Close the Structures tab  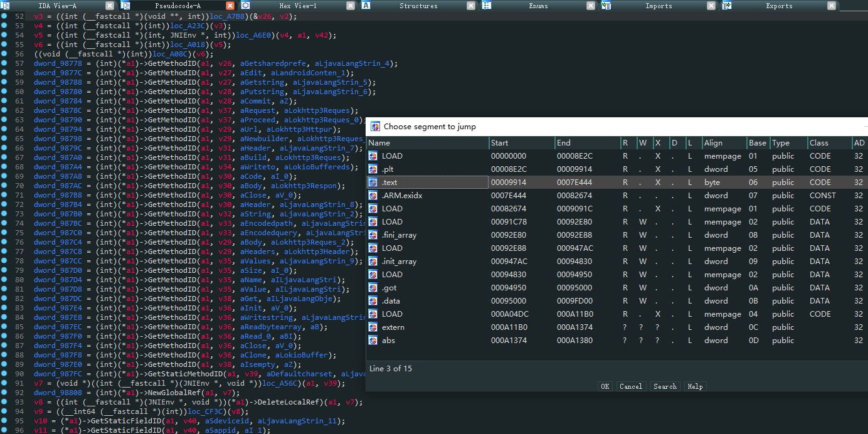pyautogui.click(x=470, y=6)
